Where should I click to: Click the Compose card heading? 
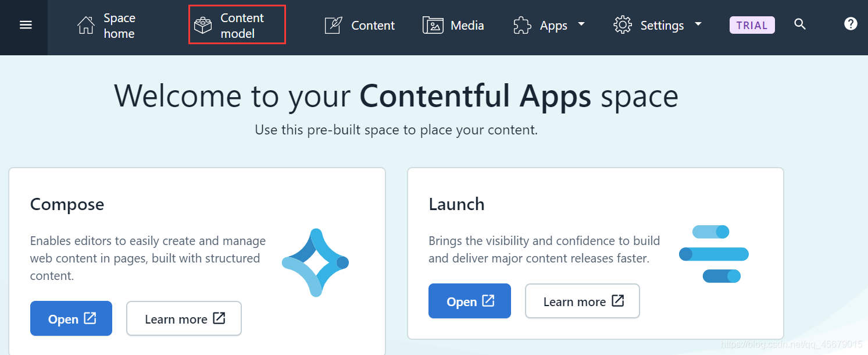[x=67, y=204]
